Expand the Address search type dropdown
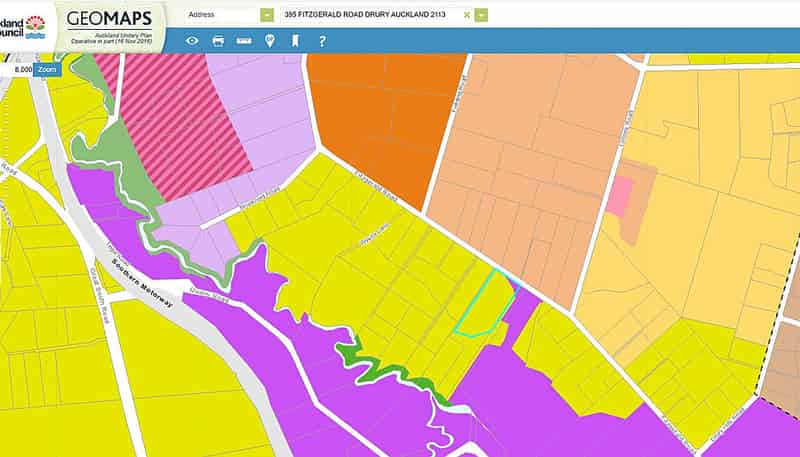 [267, 15]
